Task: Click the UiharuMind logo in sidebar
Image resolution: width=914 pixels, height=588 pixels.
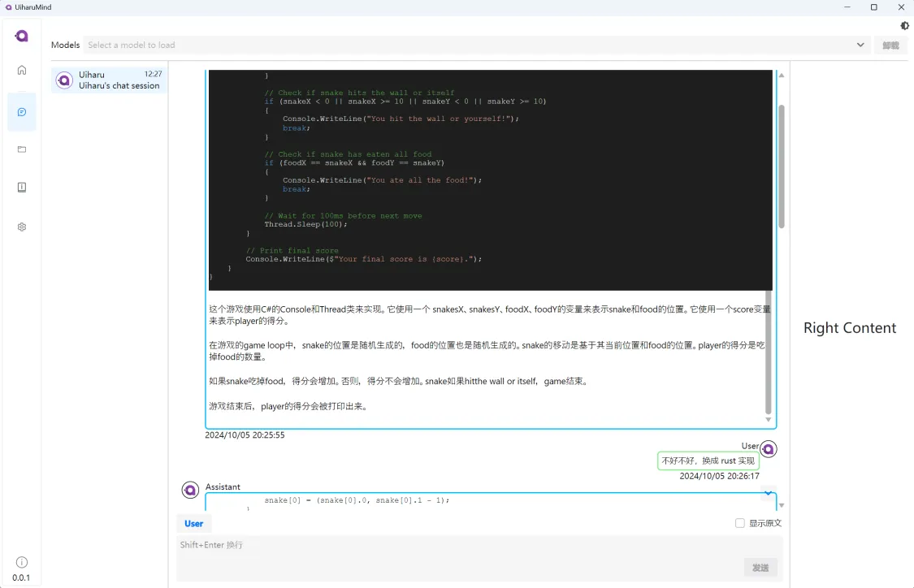Action: click(x=22, y=36)
